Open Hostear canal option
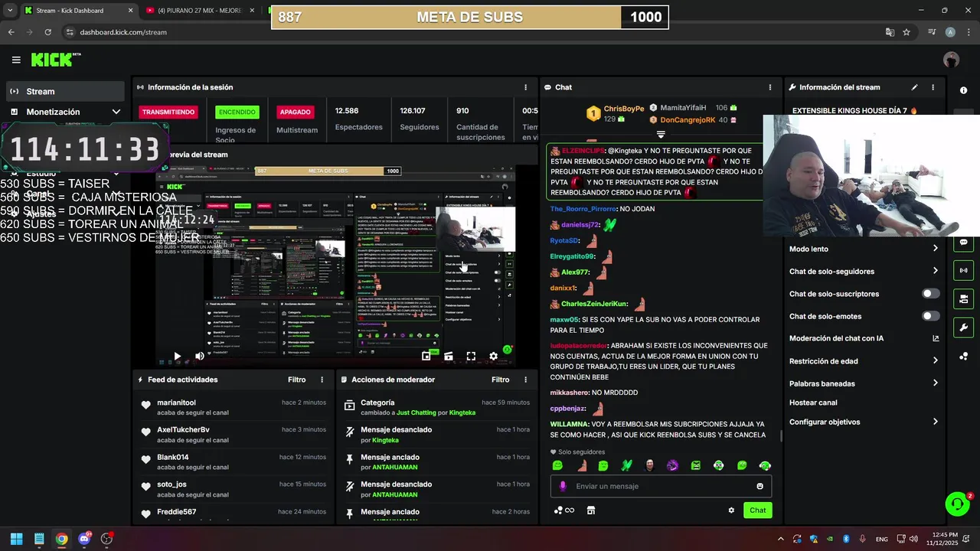This screenshot has height=551, width=980. point(813,403)
